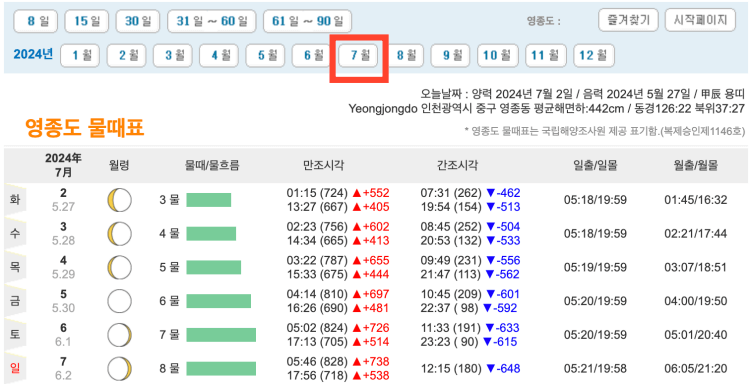Screen dimensions: 750x384
Task: Click the 월령 column header
Action: pyautogui.click(x=119, y=165)
